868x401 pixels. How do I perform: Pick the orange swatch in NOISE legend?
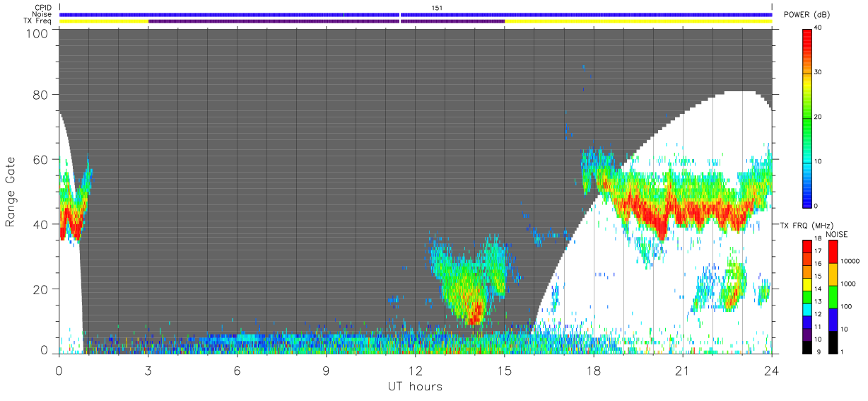[x=832, y=274]
